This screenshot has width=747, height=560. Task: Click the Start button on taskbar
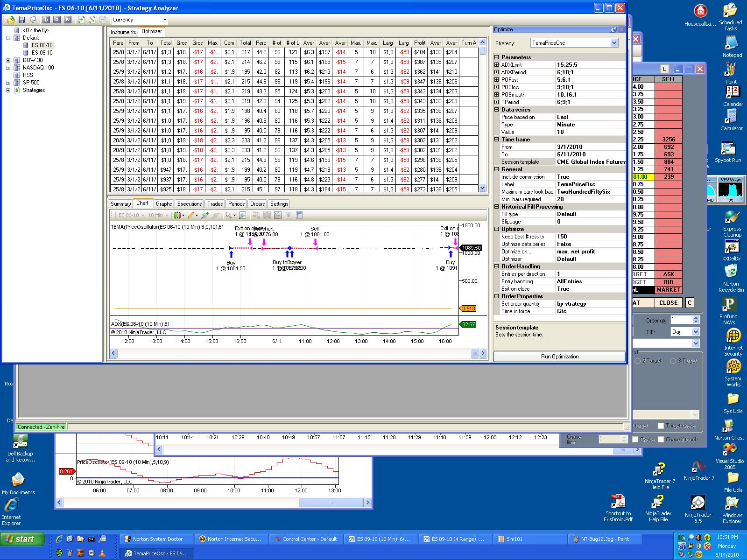[22, 539]
